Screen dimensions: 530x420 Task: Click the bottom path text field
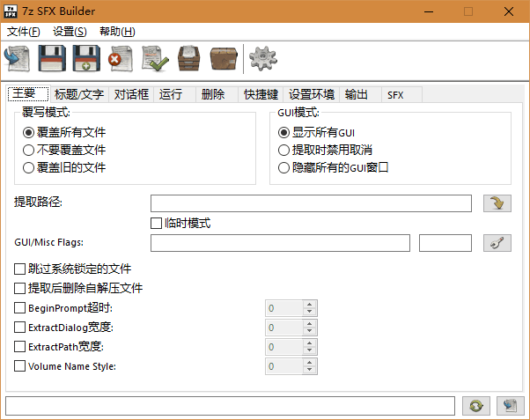tap(230, 406)
